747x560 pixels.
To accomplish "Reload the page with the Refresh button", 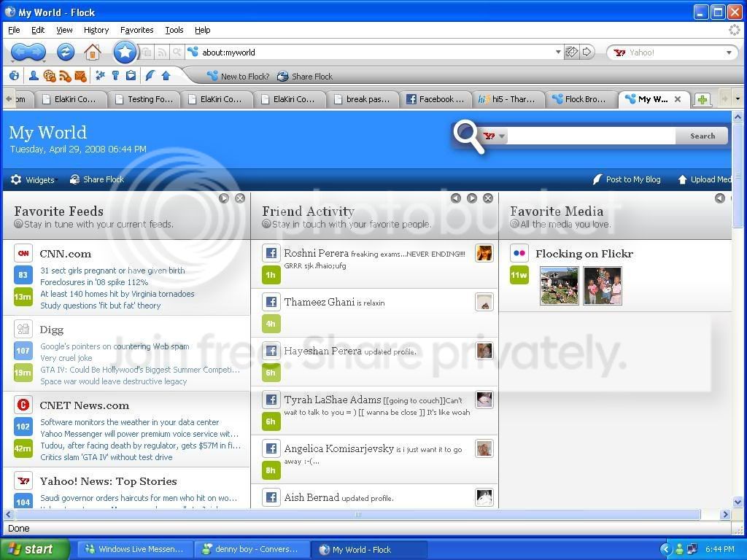I will click(x=66, y=52).
